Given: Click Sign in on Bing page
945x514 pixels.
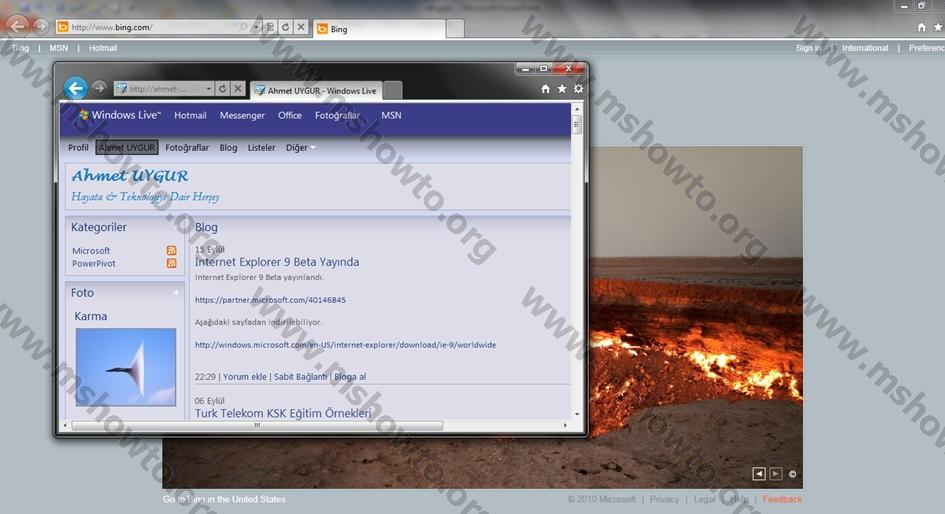Looking at the screenshot, I should tap(808, 48).
